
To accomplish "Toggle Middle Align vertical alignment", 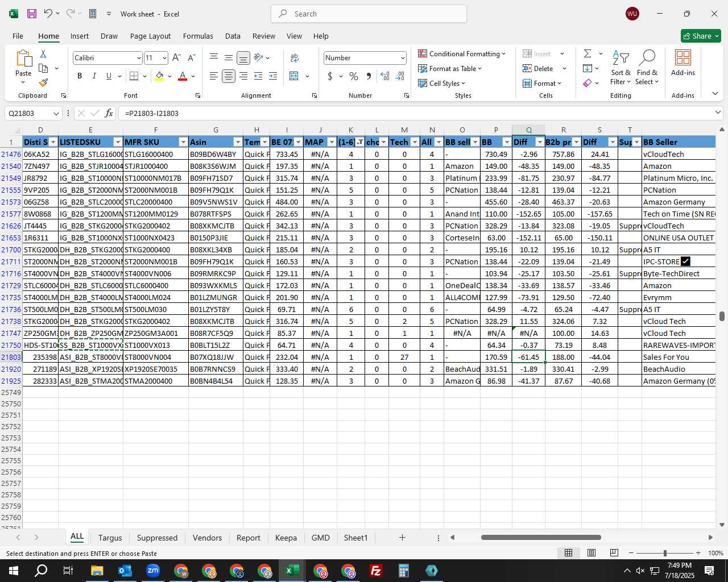I will 229,57.
